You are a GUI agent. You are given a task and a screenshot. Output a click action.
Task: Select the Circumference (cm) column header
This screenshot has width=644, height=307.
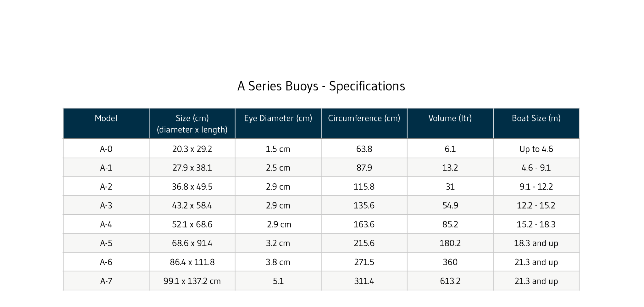click(364, 119)
